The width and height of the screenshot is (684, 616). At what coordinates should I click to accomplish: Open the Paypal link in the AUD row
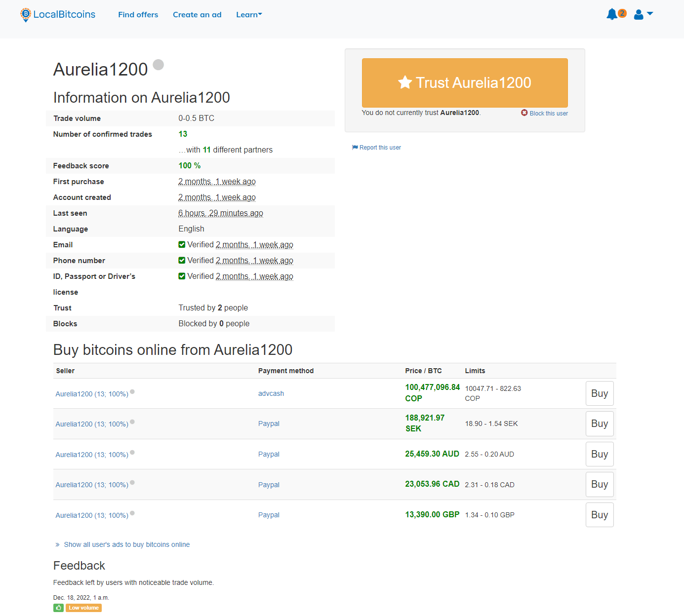(x=269, y=454)
